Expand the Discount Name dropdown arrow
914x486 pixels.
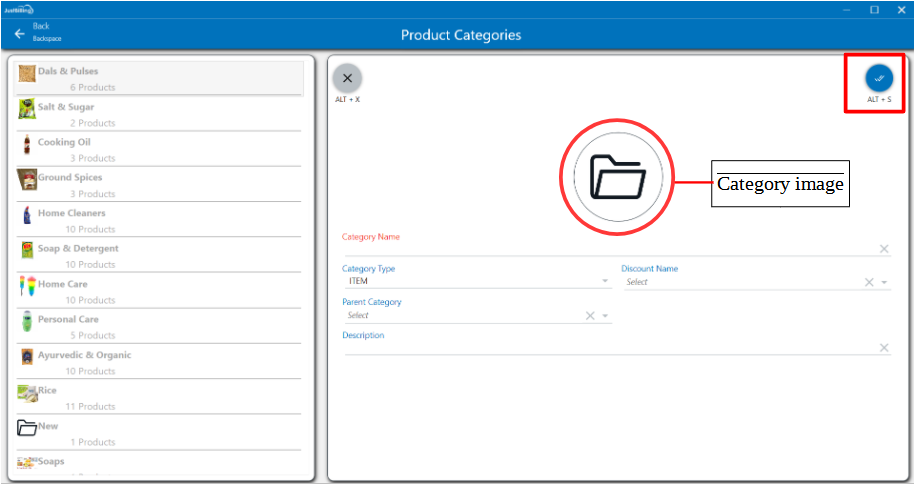click(885, 283)
